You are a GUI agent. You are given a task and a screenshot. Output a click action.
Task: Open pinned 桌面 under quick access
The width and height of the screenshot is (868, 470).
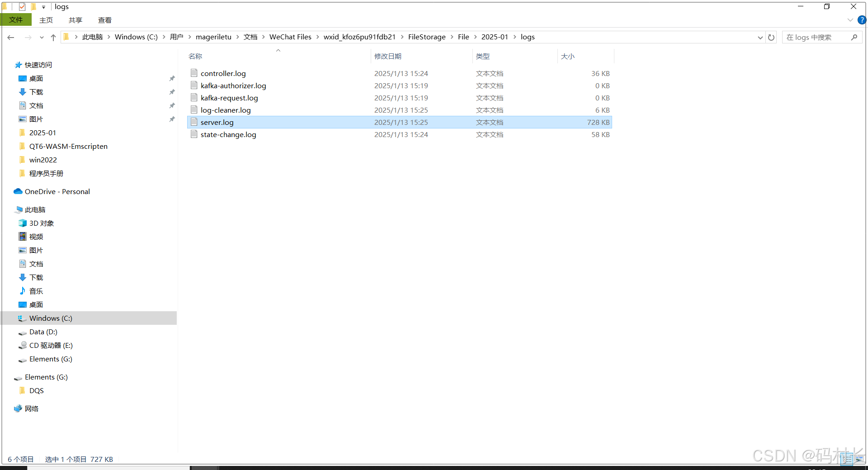point(36,78)
